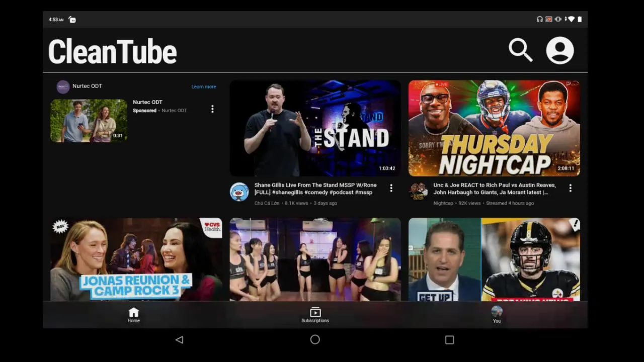Open the account profile icon
Viewport: 644px width, 362px height.
click(x=560, y=50)
